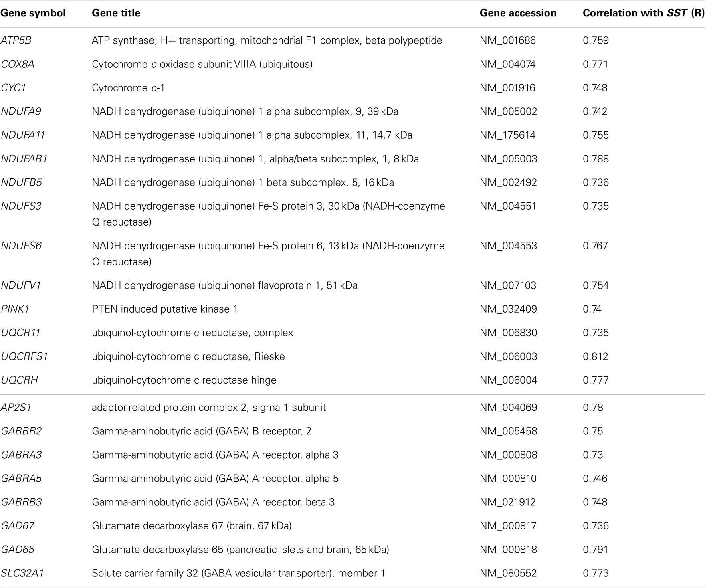This screenshot has width=705, height=588.
Task: Select 'ubiquinol-cytochrome c reductase, Rieske' title
Action: click(x=188, y=356)
